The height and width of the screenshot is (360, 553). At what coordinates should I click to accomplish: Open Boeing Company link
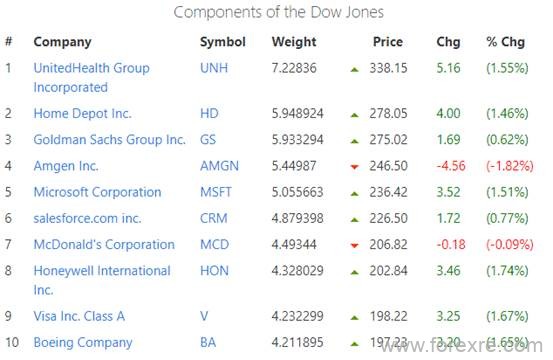(x=83, y=342)
